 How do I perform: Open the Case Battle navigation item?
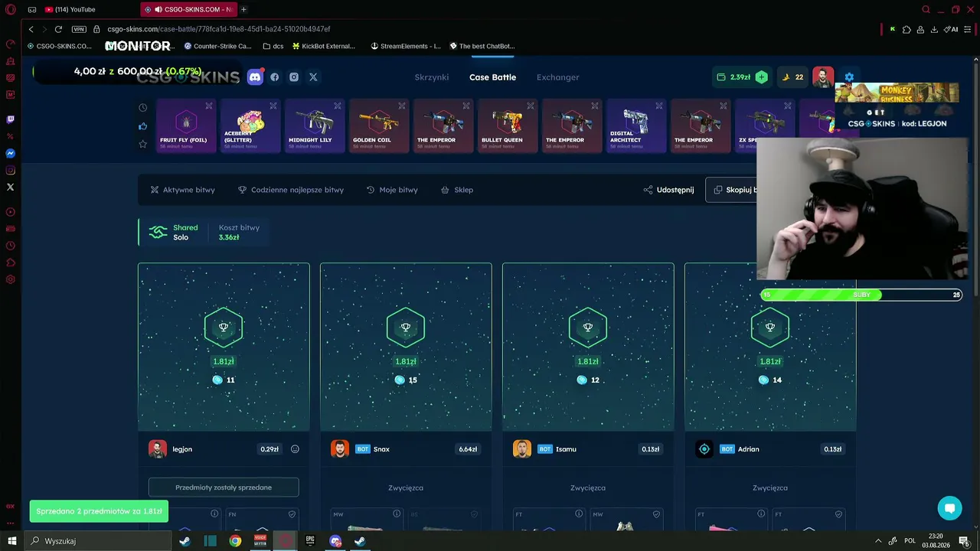(x=492, y=77)
